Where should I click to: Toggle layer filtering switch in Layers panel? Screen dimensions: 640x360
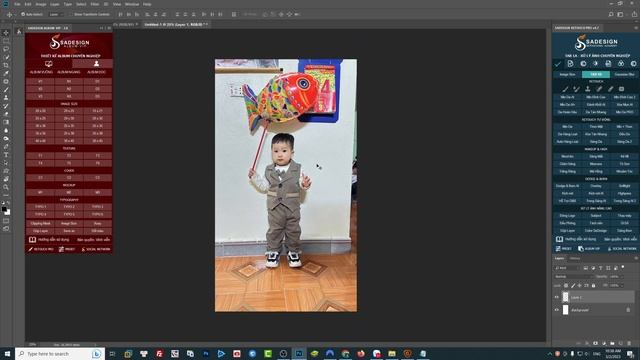pyautogui.click(x=623, y=267)
